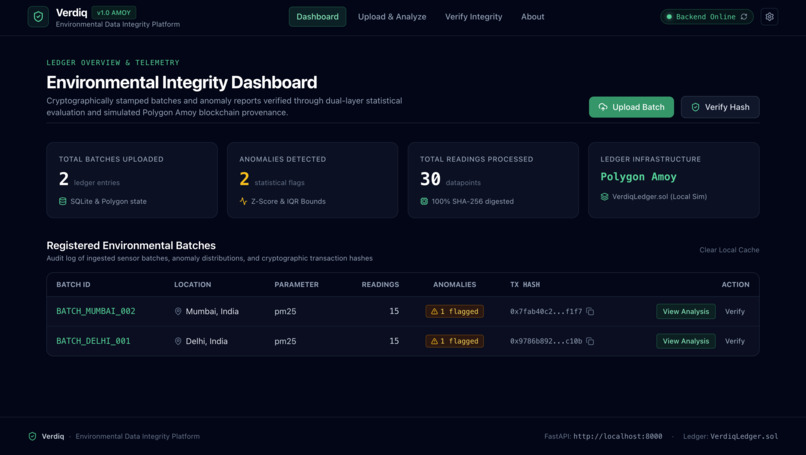The image size is (806, 455).
Task: Refresh backend status with the reload icon
Action: (x=744, y=16)
